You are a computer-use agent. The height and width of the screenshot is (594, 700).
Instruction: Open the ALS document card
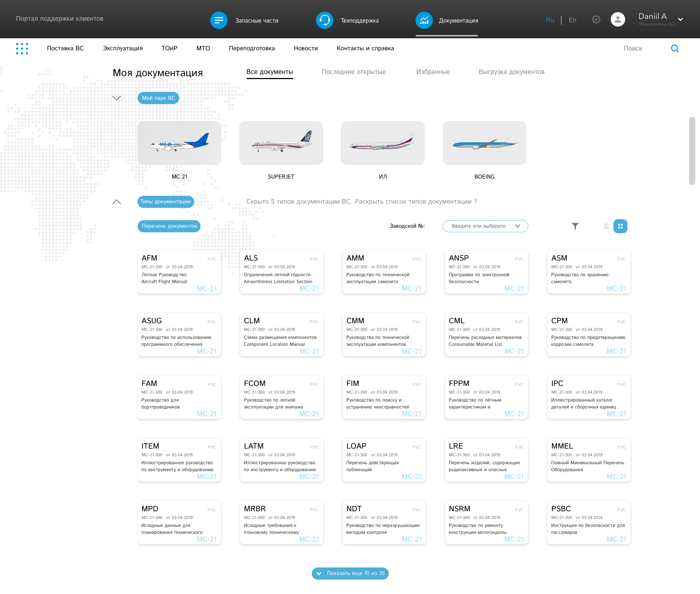pos(282,272)
